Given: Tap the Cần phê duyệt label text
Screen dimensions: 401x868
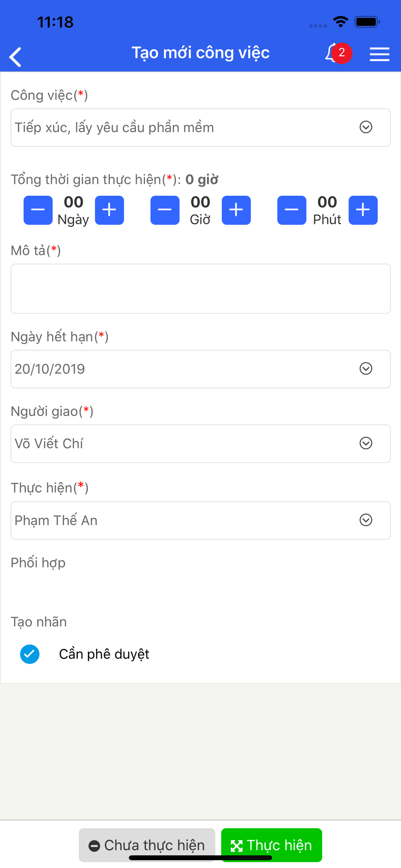Looking at the screenshot, I should [x=104, y=654].
